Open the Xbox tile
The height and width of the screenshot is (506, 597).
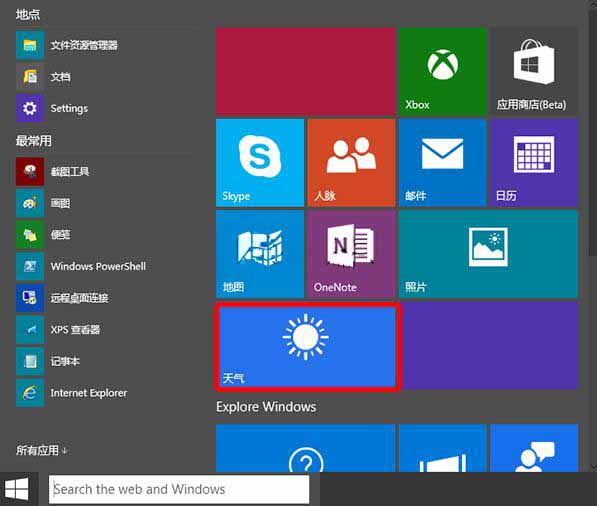tap(442, 72)
